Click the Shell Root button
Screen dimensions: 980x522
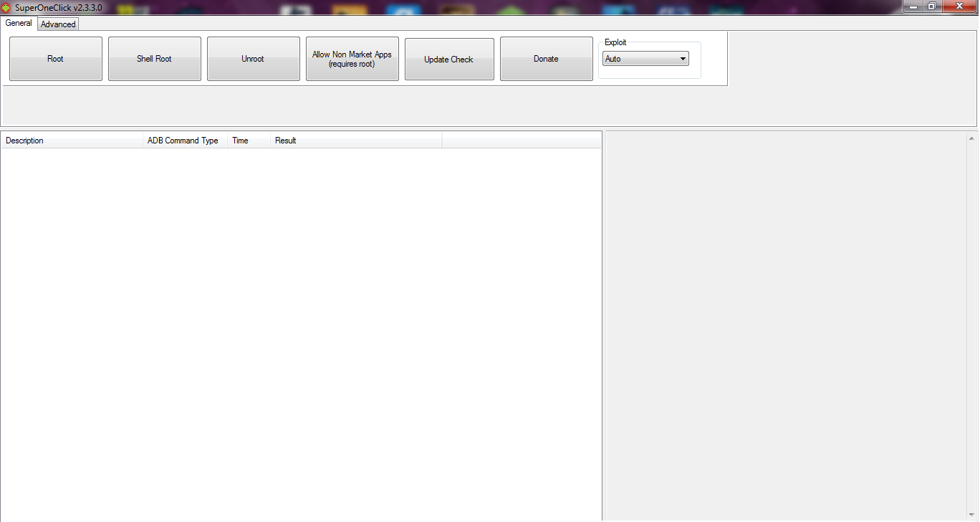(154, 59)
